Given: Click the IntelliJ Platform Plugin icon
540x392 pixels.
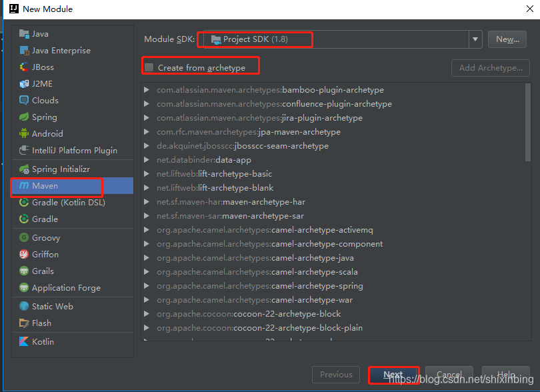Looking at the screenshot, I should coord(24,150).
